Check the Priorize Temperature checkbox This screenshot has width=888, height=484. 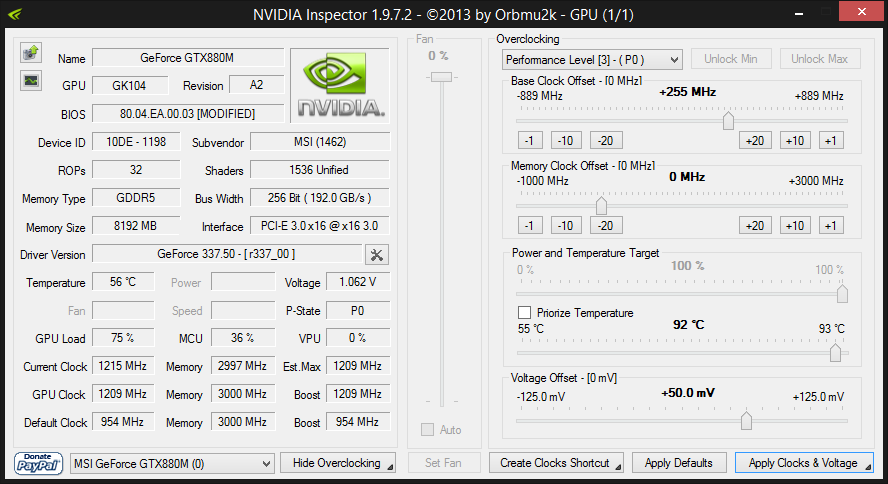[x=524, y=312]
